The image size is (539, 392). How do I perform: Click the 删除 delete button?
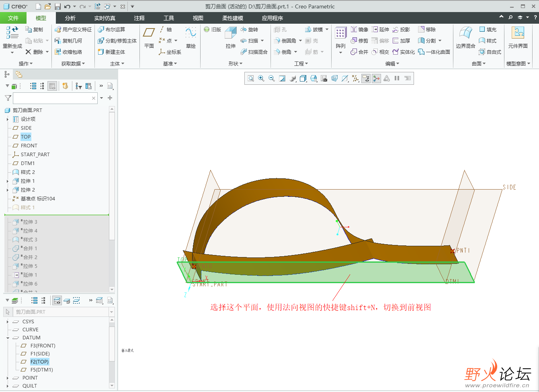click(34, 52)
